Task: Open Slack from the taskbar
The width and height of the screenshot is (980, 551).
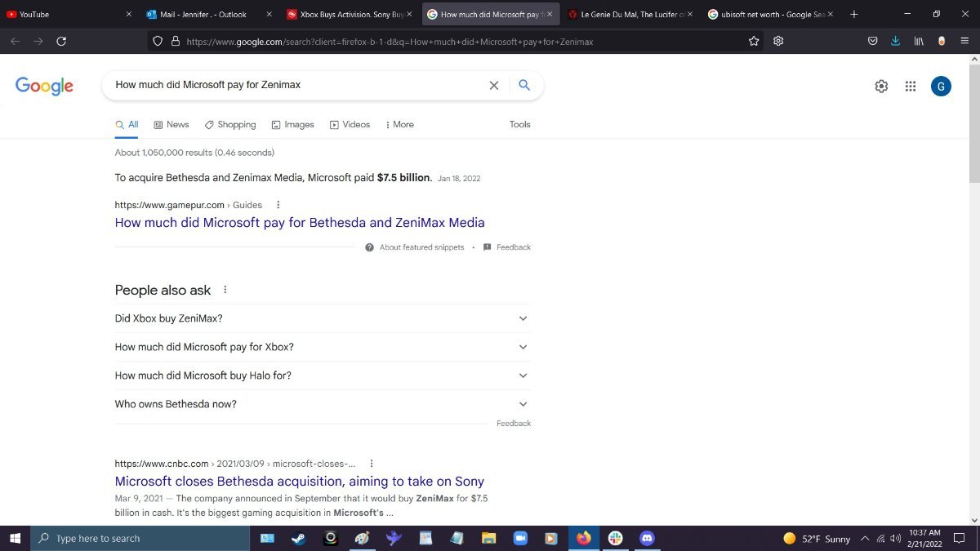Action: (x=615, y=538)
